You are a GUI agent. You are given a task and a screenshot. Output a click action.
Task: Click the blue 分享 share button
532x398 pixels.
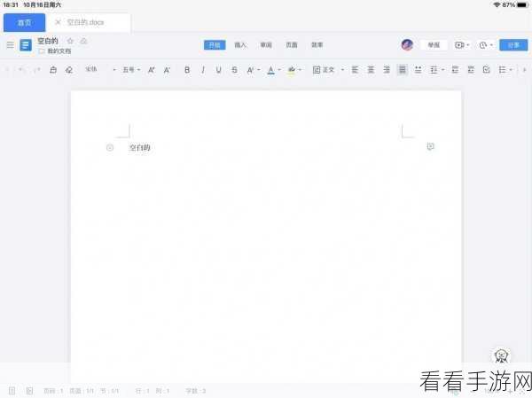click(x=513, y=45)
